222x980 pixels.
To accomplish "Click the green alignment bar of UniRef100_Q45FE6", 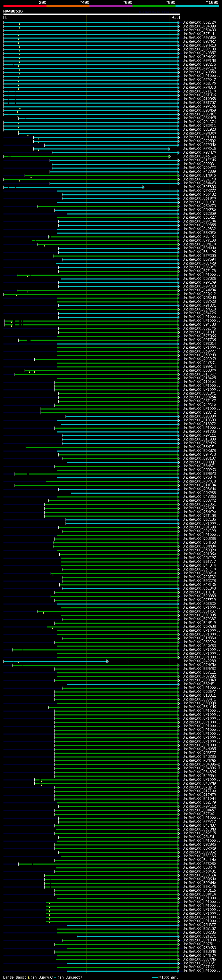I will (x=87, y=156).
